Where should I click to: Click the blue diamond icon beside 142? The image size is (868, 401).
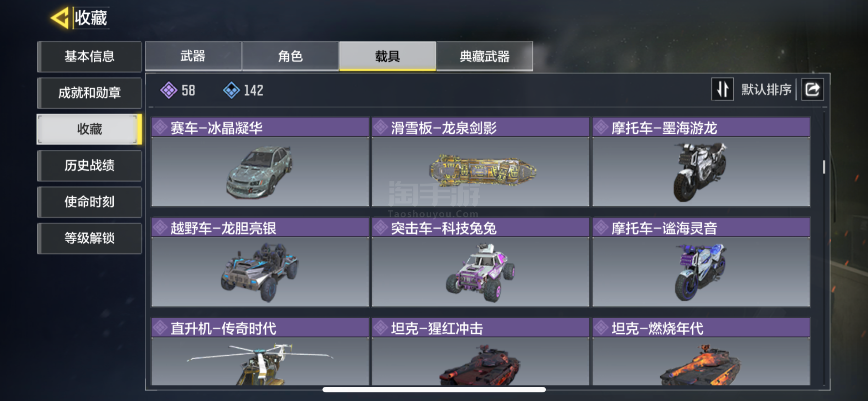232,90
